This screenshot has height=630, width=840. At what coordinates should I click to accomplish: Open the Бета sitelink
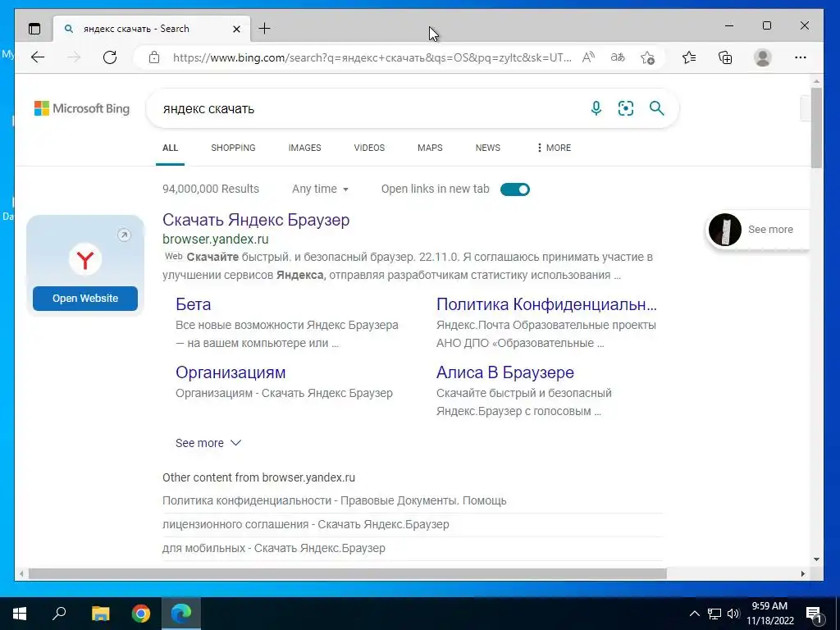(x=194, y=304)
